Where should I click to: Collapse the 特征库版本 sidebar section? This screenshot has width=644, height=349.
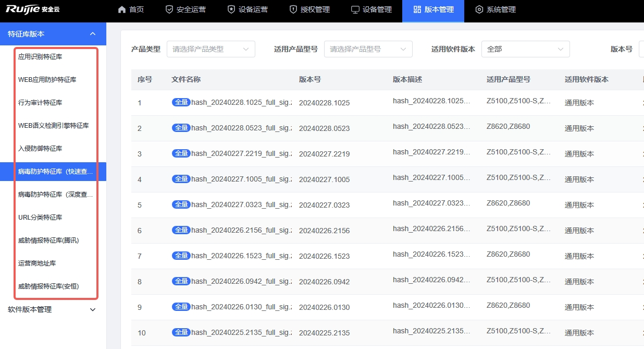point(93,34)
